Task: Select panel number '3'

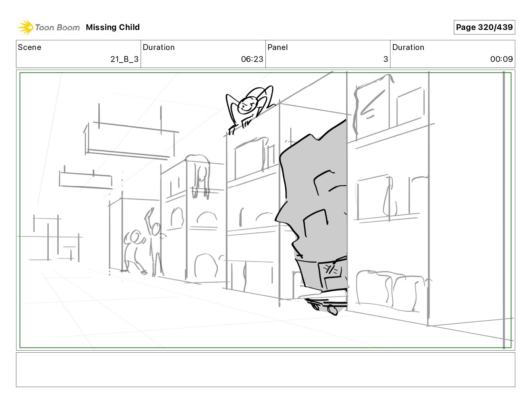Action: (x=386, y=59)
